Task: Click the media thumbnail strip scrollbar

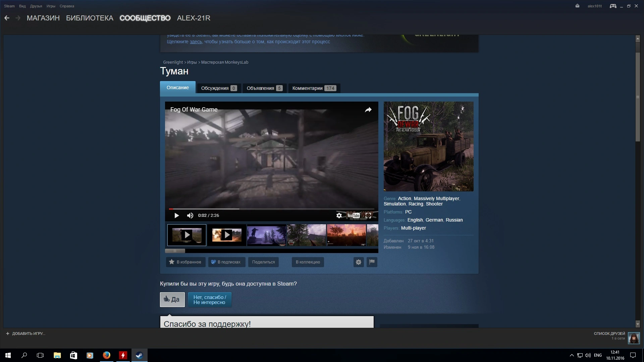Action: pyautogui.click(x=175, y=251)
